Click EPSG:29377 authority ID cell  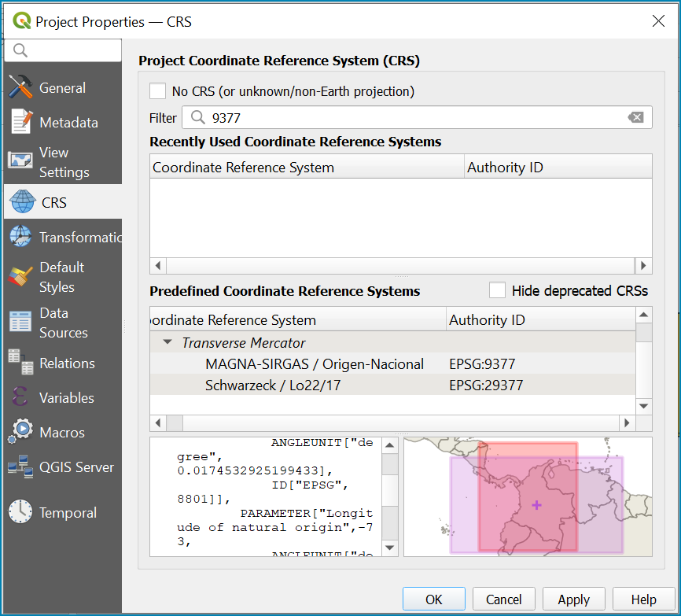486,385
